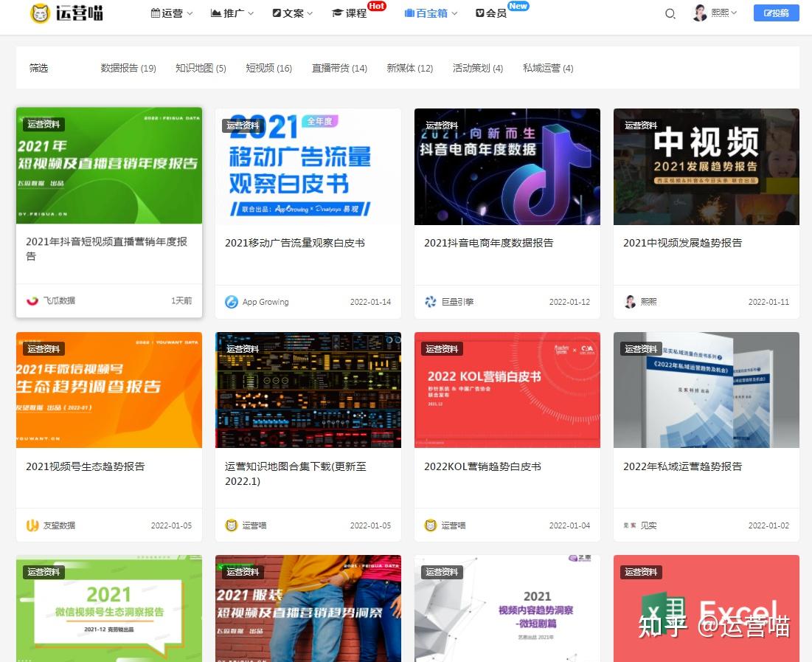Image resolution: width=812 pixels, height=662 pixels.
Task: Click 微信视频号生态洞察报告 thumbnail
Action: click(109, 609)
